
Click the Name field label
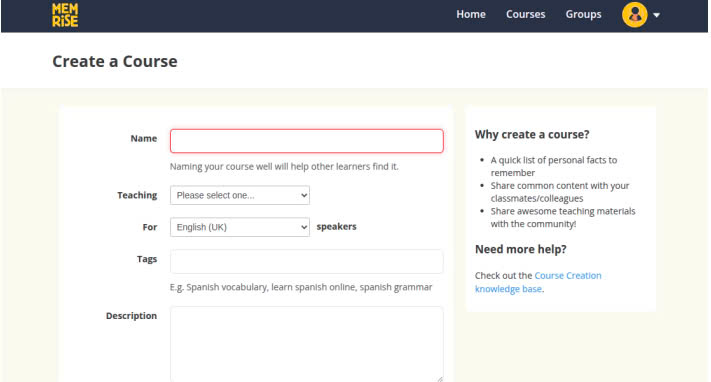(144, 138)
